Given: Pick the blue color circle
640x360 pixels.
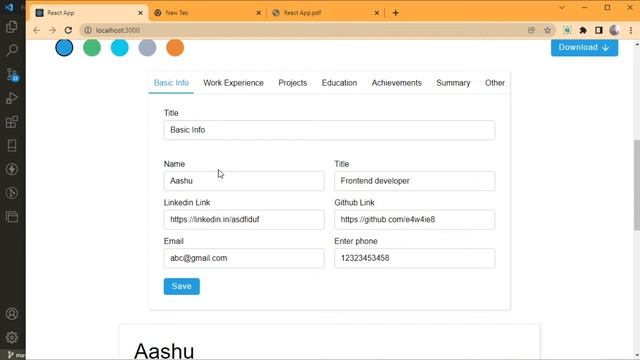Looking at the screenshot, I should pos(64,48).
